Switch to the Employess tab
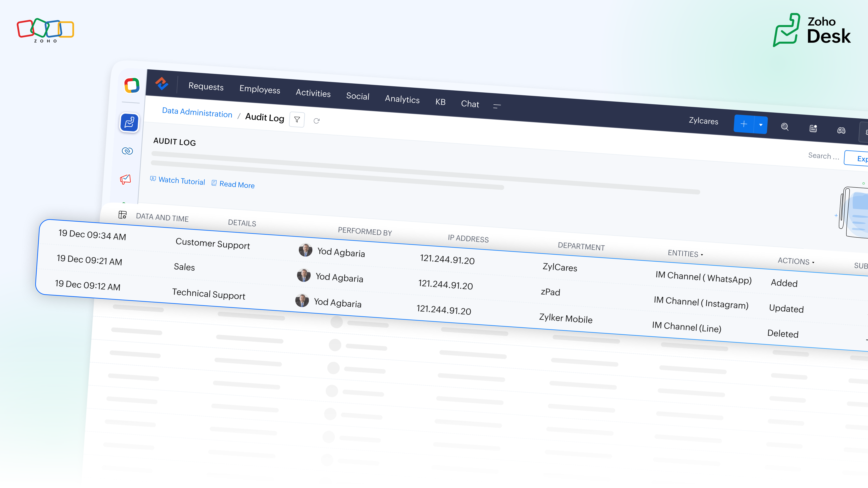Screen dimensions: 868x488 [x=260, y=90]
